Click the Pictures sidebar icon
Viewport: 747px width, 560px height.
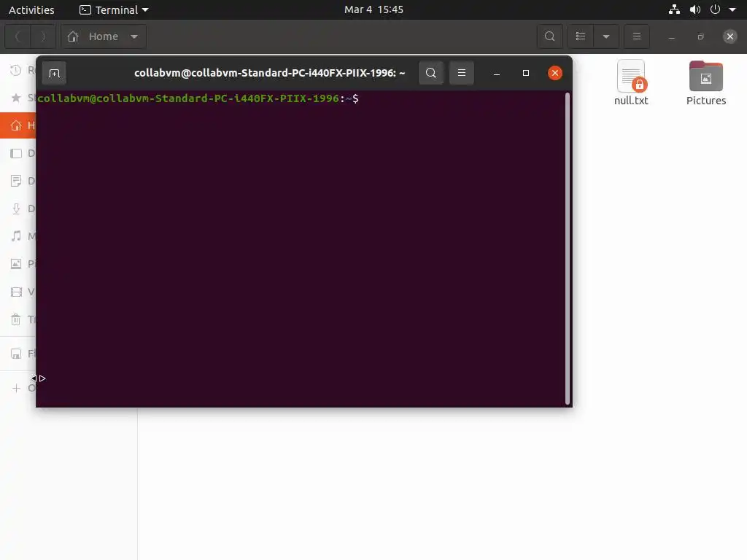[x=16, y=264]
